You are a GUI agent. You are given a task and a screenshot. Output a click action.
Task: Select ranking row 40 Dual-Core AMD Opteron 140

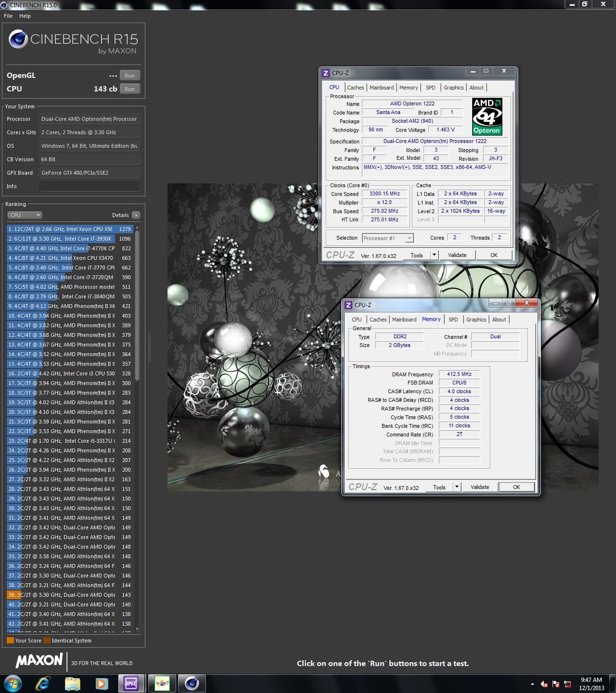[70, 604]
